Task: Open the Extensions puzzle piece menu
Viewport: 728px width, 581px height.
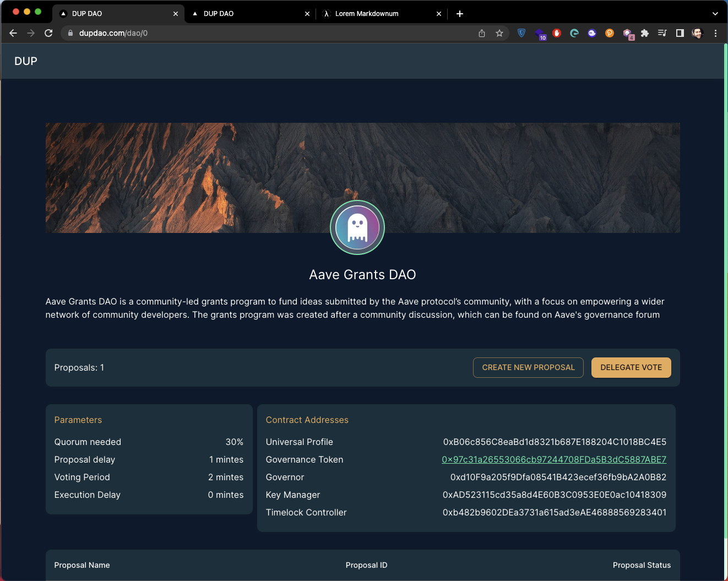Action: (x=645, y=33)
